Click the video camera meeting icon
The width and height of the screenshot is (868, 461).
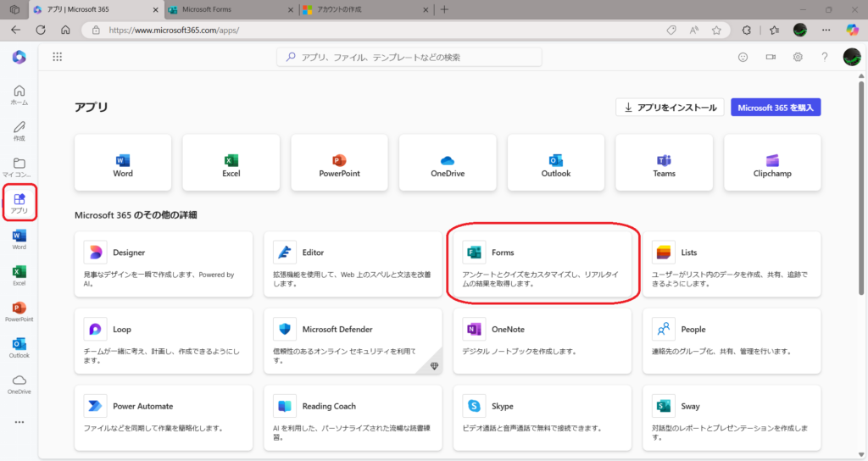click(x=771, y=57)
